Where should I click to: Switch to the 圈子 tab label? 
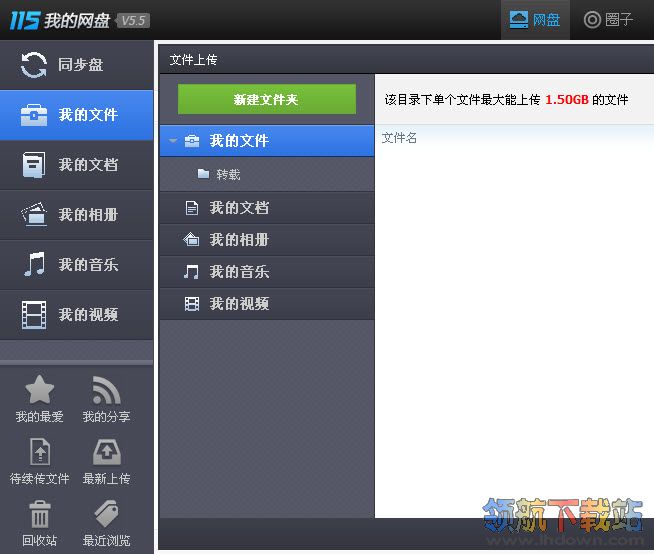(619, 20)
